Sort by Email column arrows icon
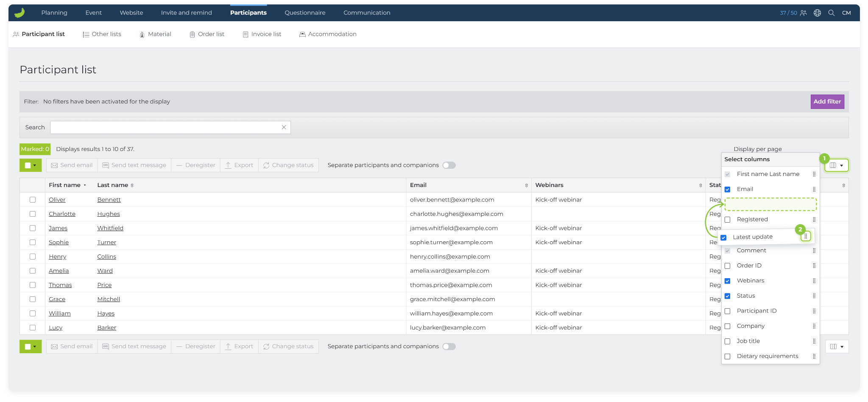The image size is (868, 402). point(526,185)
